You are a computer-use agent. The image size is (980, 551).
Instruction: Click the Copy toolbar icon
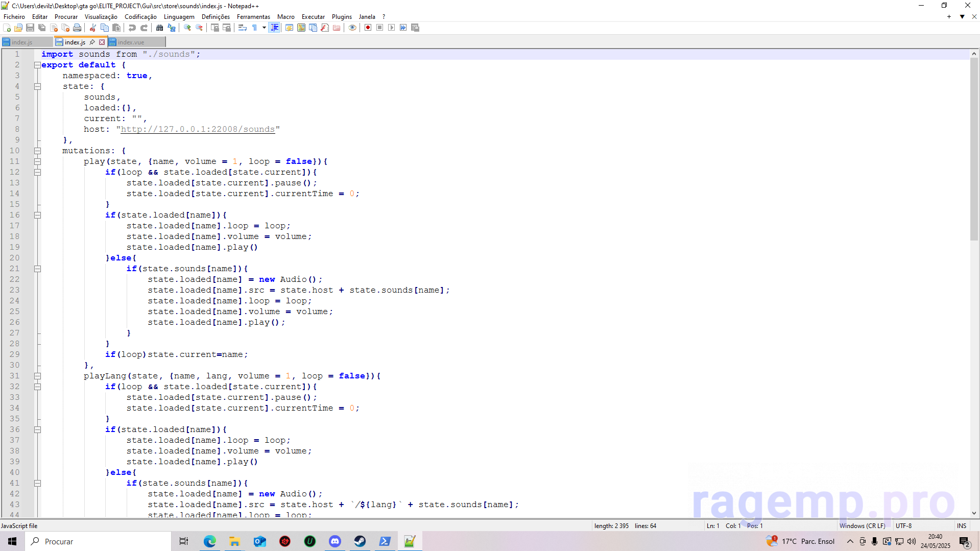point(105,28)
